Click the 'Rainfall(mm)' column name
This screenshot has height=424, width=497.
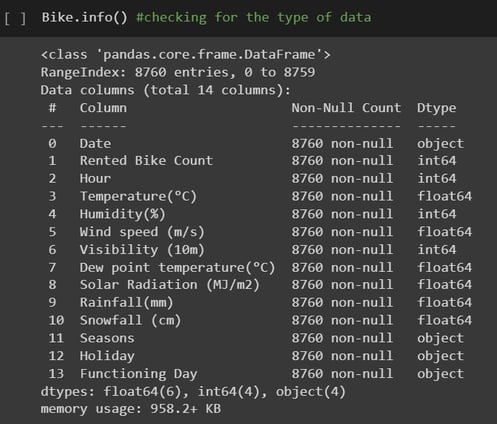(x=126, y=303)
